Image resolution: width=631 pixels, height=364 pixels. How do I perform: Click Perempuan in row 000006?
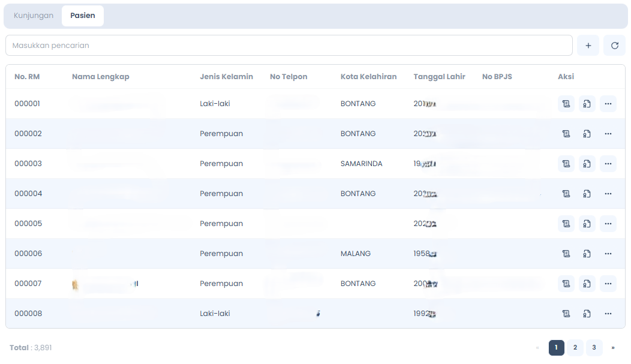click(221, 254)
